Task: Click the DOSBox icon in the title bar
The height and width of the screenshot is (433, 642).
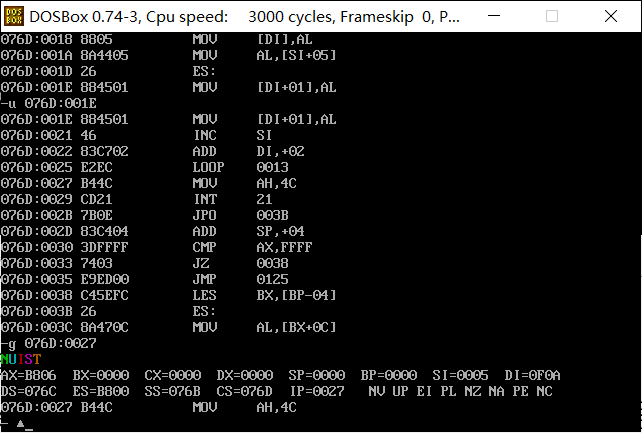Action: click(14, 16)
